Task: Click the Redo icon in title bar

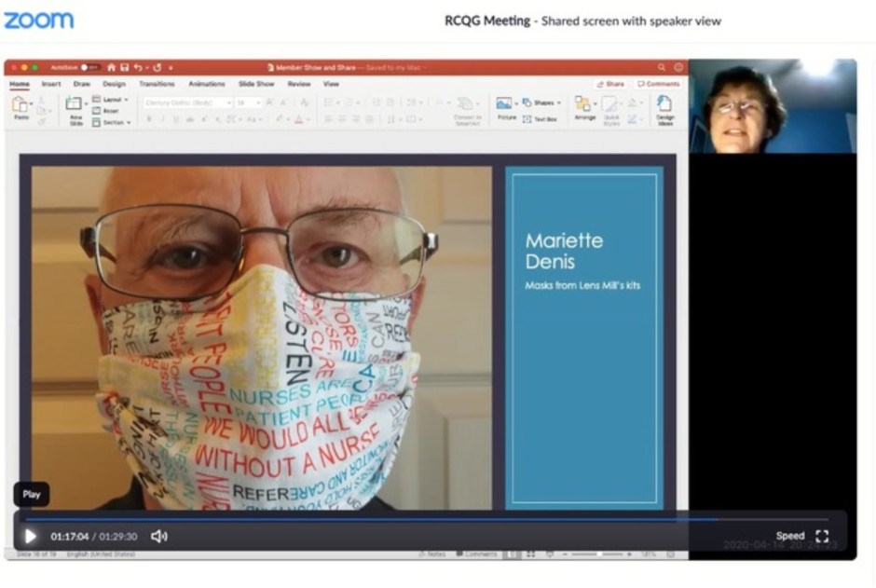Action: coord(157,68)
